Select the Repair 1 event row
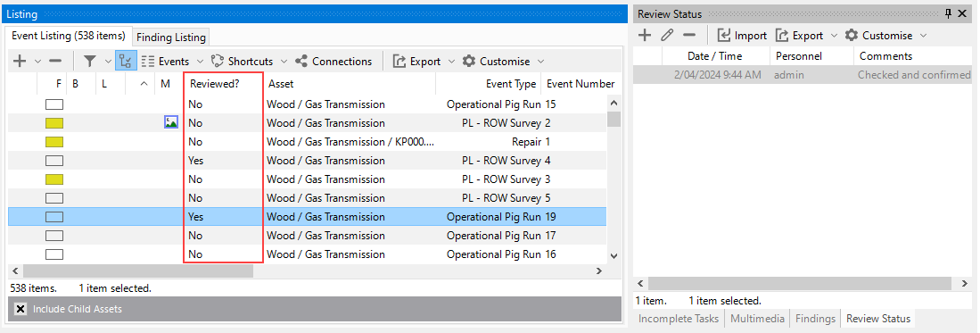This screenshot has width=980, height=333. [x=307, y=141]
